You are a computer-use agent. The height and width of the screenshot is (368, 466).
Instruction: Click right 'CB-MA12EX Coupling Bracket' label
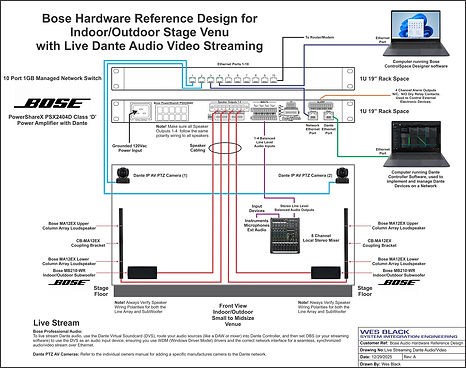coord(380,243)
